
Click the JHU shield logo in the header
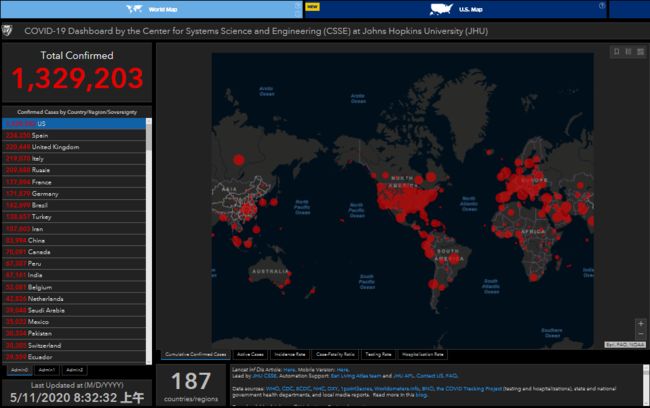[7, 31]
